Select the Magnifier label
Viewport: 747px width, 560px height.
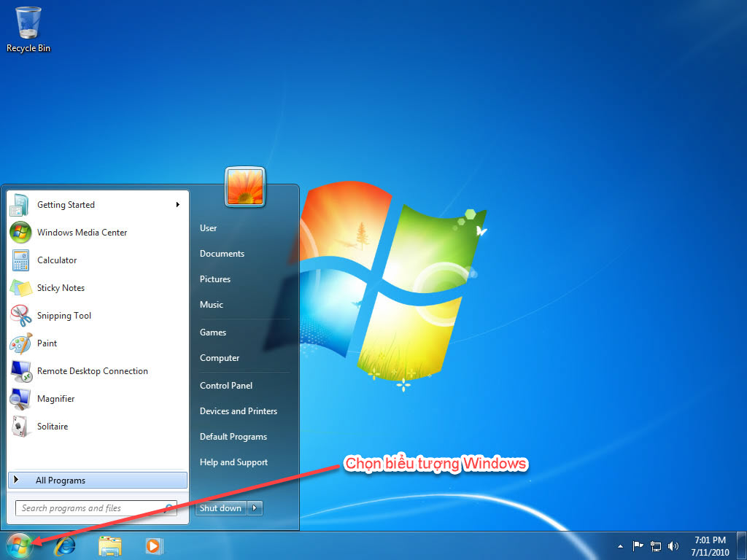coord(55,399)
